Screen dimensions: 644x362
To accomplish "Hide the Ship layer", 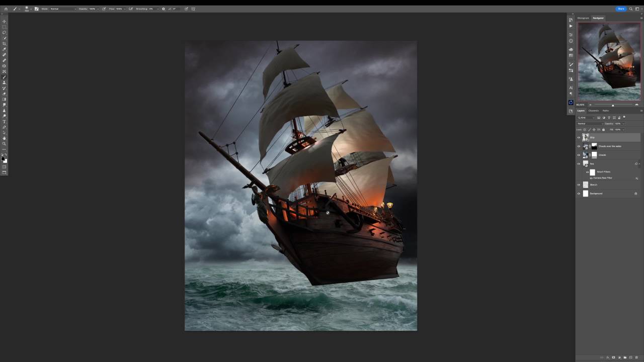I will 579,137.
